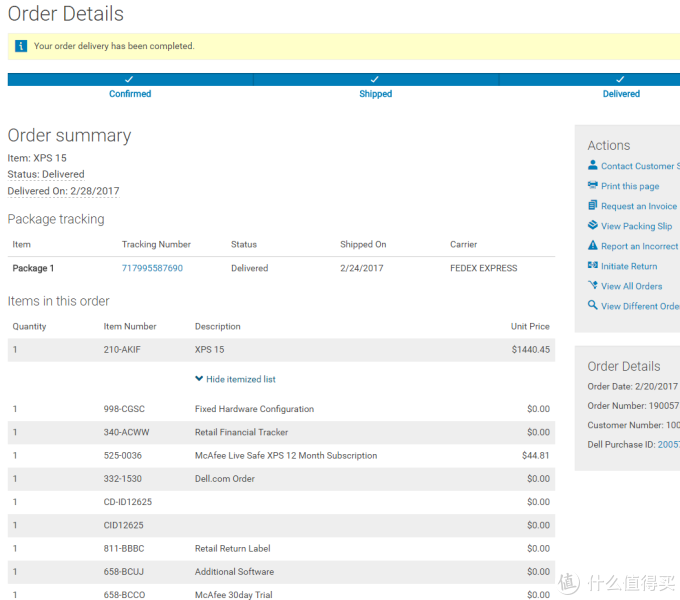
Task: Click the Print this page link
Action: tap(630, 186)
